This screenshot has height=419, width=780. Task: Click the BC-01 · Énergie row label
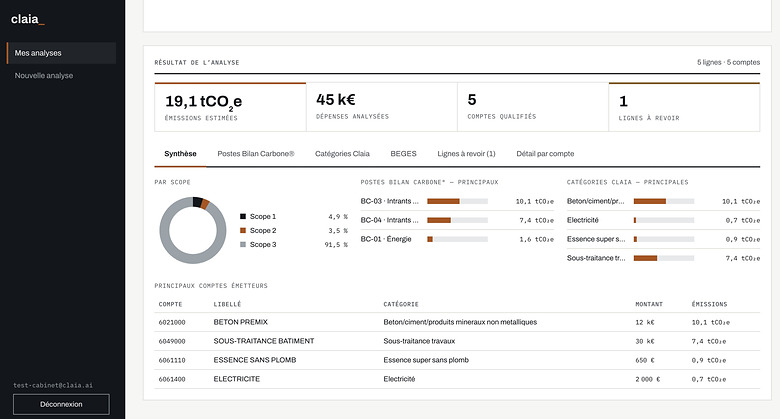(386, 239)
